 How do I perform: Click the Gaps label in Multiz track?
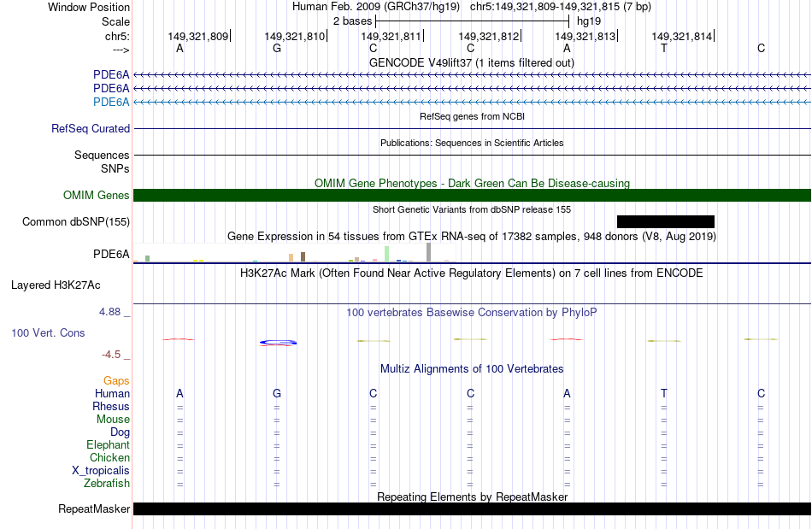point(116,381)
